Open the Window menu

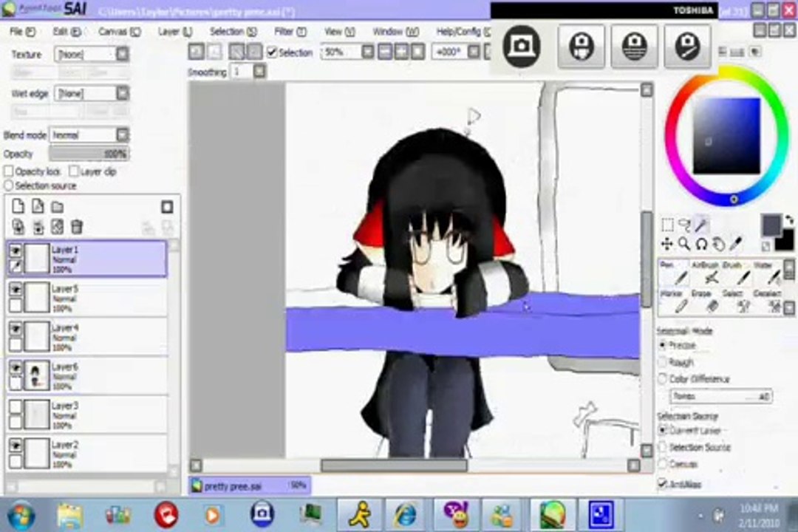point(396,32)
